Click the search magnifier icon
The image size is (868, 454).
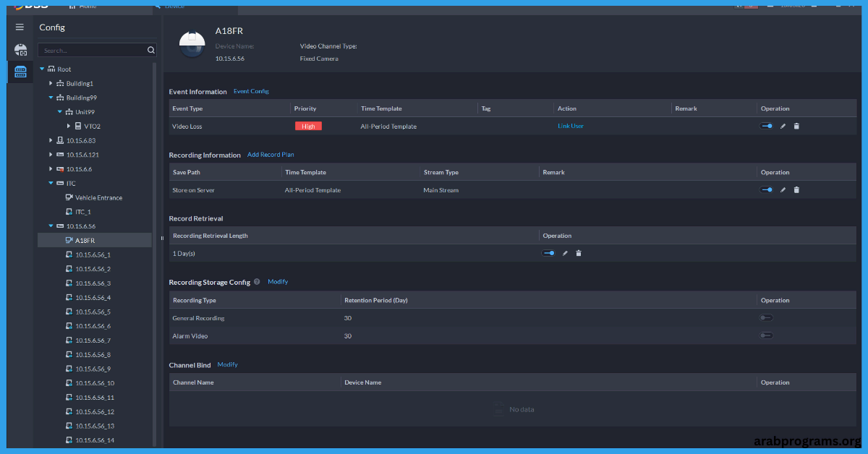[x=151, y=51]
